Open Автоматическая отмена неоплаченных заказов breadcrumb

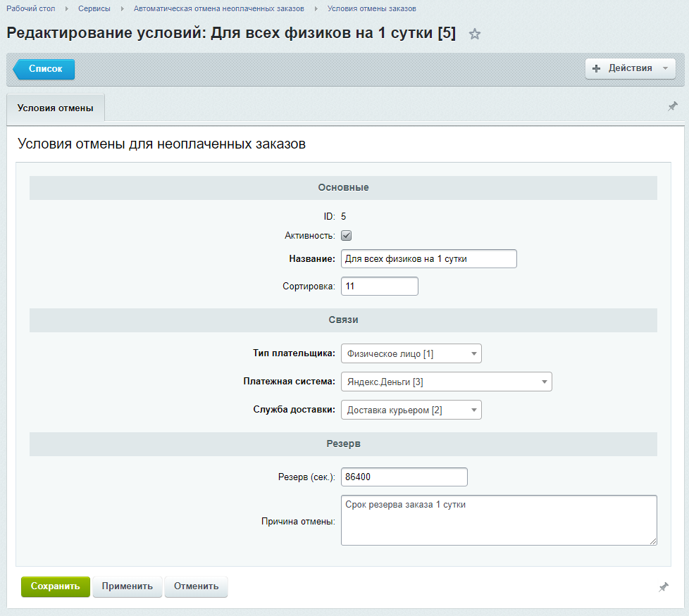219,8
